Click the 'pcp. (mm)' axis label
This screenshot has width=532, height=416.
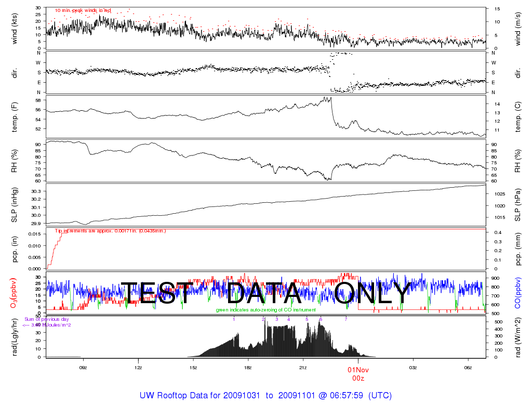518,249
